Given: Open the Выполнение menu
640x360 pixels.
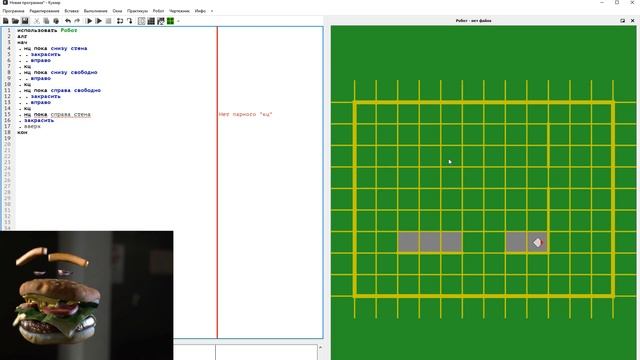Looking at the screenshot, I should 96,11.
